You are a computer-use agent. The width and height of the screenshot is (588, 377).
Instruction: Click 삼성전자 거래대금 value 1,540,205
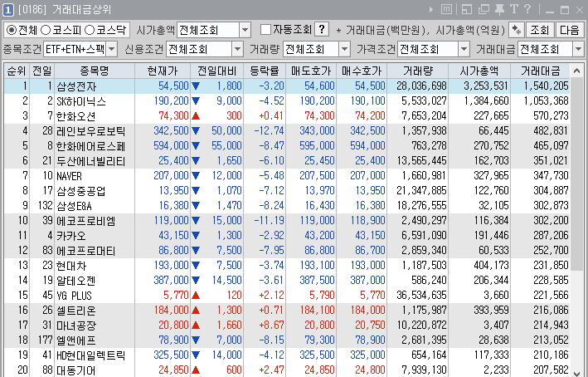(x=546, y=86)
